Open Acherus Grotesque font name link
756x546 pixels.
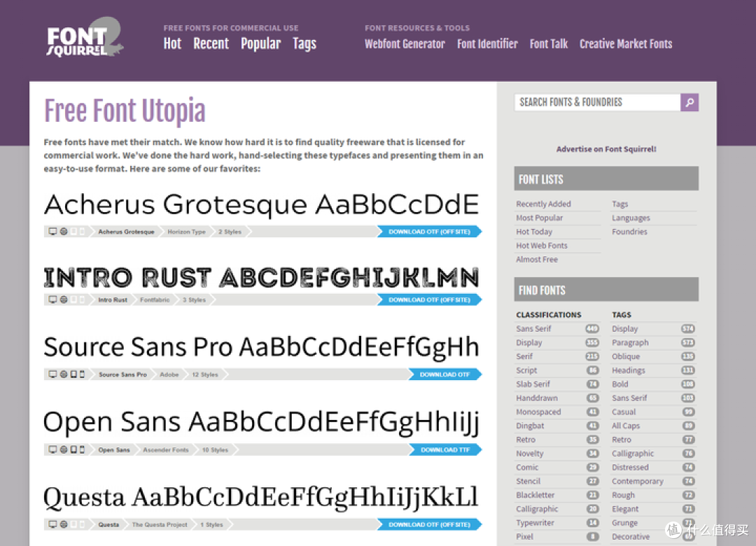click(x=126, y=232)
